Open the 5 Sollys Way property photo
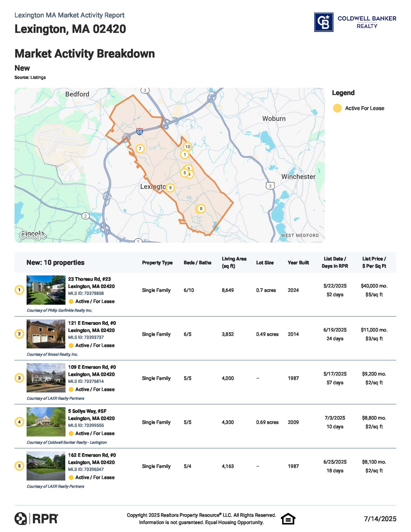This screenshot has height=532, width=411. [x=46, y=422]
